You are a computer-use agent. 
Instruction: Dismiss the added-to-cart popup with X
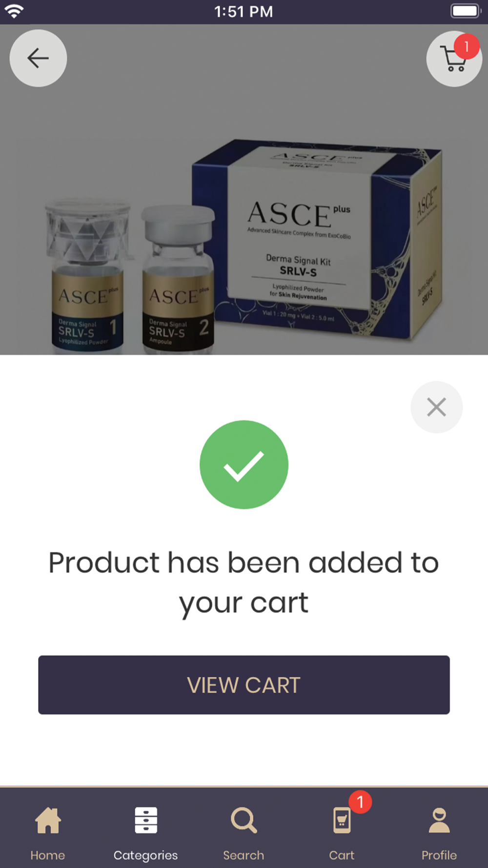(436, 407)
